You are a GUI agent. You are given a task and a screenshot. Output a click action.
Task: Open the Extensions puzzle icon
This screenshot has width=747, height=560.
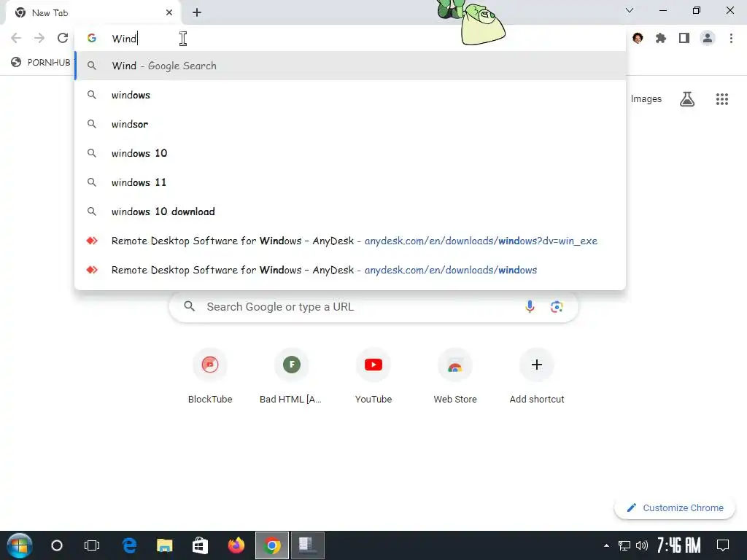[661, 38]
